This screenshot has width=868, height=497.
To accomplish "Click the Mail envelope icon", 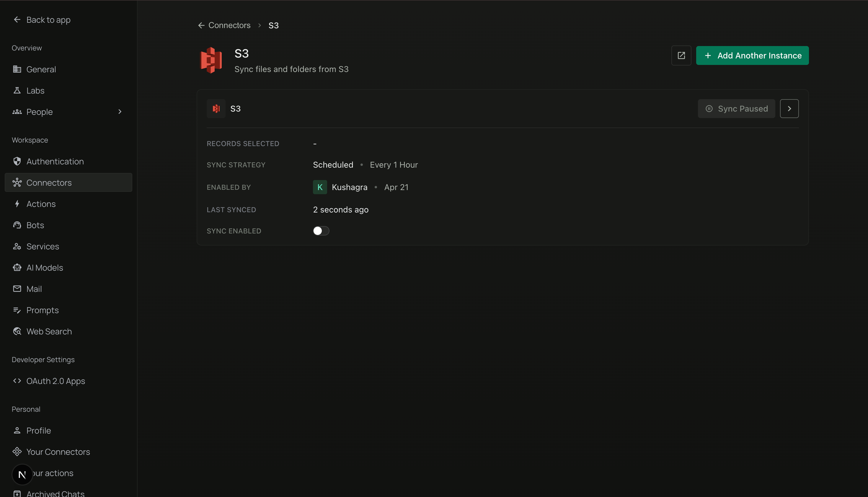I will pyautogui.click(x=17, y=289).
